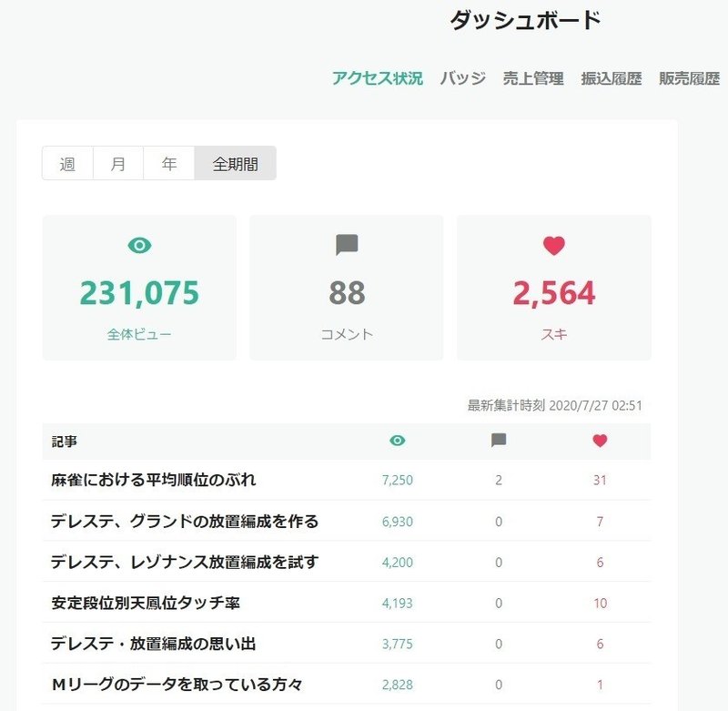Click the comment icon in the table header
Image resolution: width=728 pixels, height=711 pixels.
point(499,441)
